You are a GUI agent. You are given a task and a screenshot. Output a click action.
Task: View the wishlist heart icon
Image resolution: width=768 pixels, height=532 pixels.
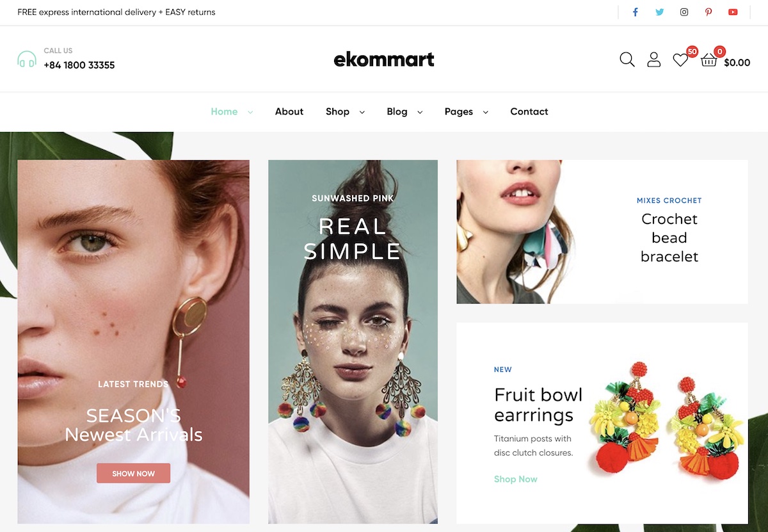pyautogui.click(x=680, y=60)
